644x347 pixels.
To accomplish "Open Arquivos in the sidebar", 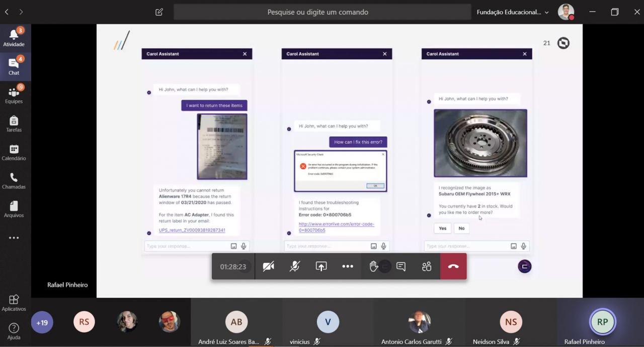I will point(14,209).
